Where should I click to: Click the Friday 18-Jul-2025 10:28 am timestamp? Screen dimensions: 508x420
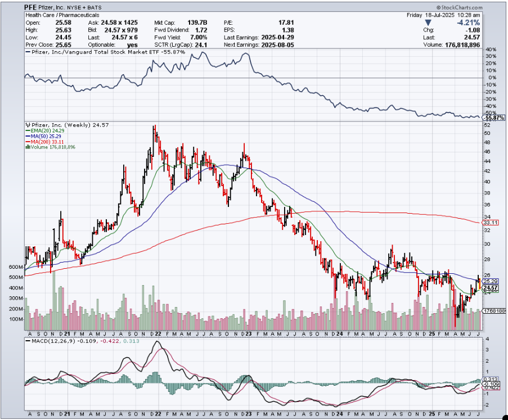tap(443, 15)
